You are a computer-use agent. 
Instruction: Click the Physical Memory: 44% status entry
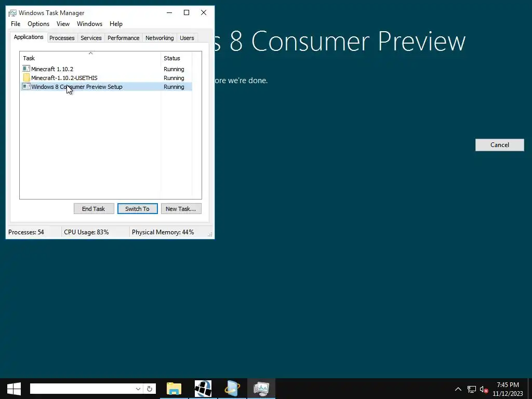click(163, 232)
